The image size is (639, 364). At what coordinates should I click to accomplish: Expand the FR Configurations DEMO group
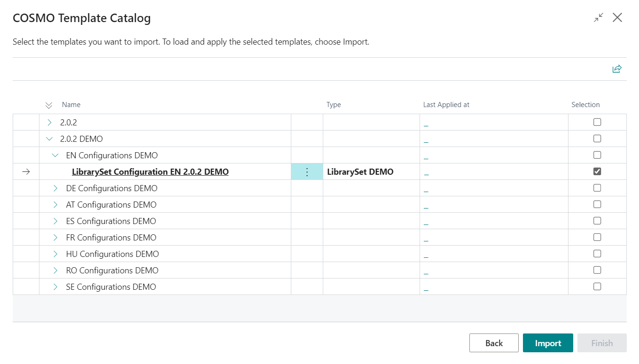(55, 238)
